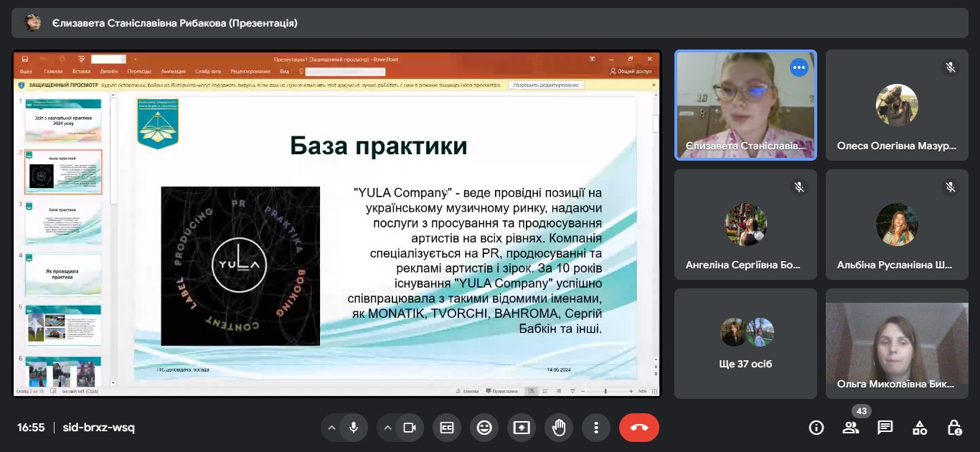Turn off the camera button

click(409, 428)
